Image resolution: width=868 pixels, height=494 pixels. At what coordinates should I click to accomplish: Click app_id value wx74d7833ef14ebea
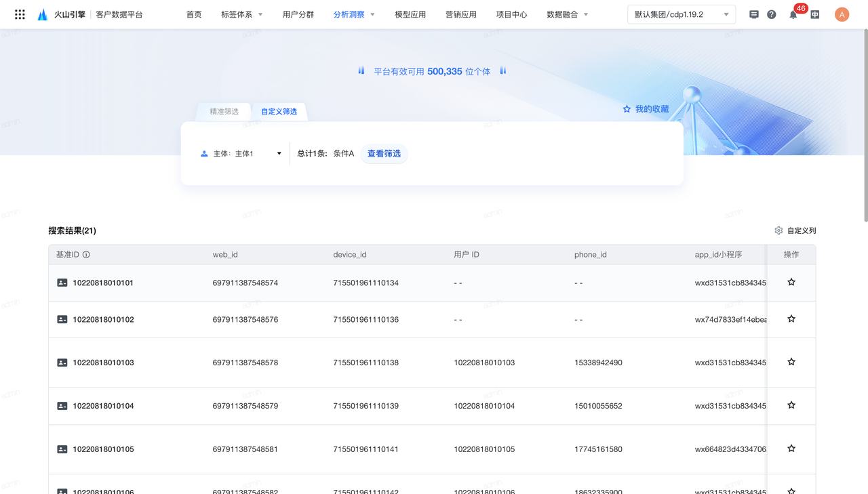(x=731, y=319)
